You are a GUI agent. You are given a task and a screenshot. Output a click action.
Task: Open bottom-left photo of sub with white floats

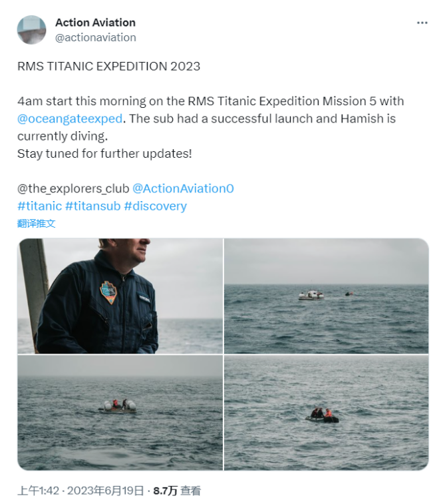[x=120, y=413]
